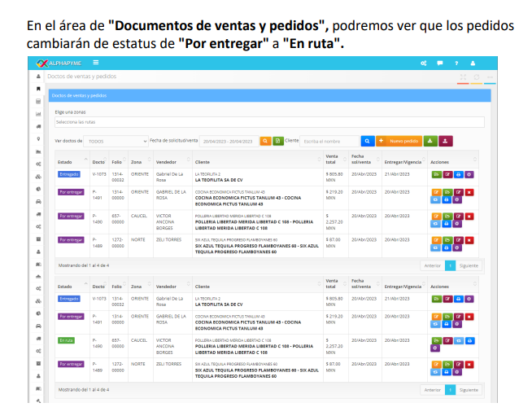Click the 'Nuevo pedido' button
This screenshot has width=532, height=416.
pos(399,141)
